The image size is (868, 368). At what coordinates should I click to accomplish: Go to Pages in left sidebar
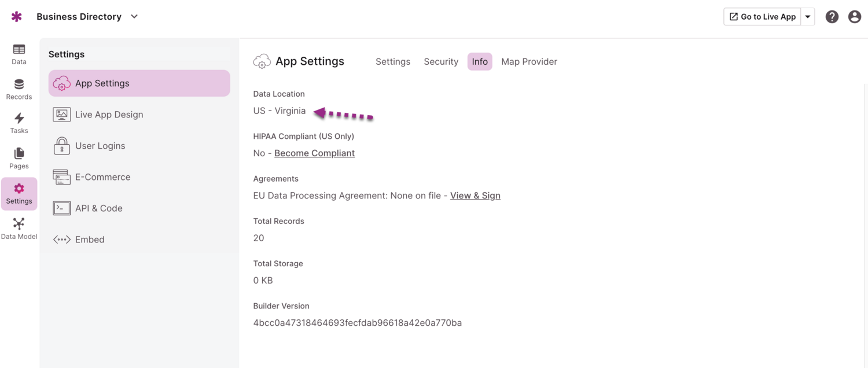pos(19,159)
